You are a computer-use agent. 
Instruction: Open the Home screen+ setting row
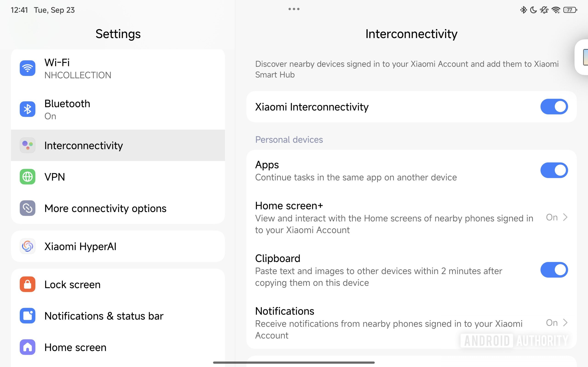[394, 217]
